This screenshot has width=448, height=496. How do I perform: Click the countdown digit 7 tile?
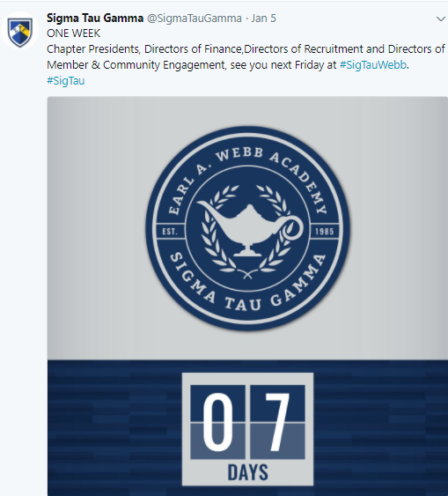click(278, 422)
